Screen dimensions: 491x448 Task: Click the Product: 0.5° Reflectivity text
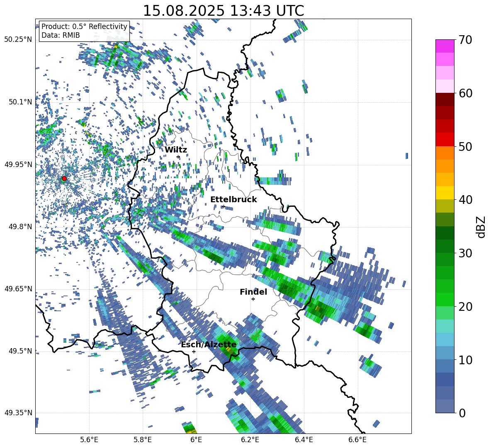tap(84, 27)
